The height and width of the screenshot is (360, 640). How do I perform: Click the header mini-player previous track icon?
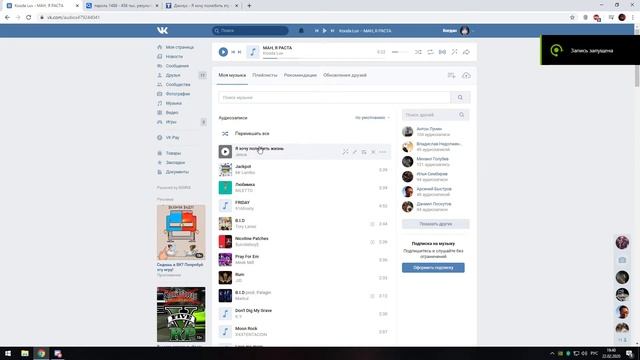[x=316, y=31]
